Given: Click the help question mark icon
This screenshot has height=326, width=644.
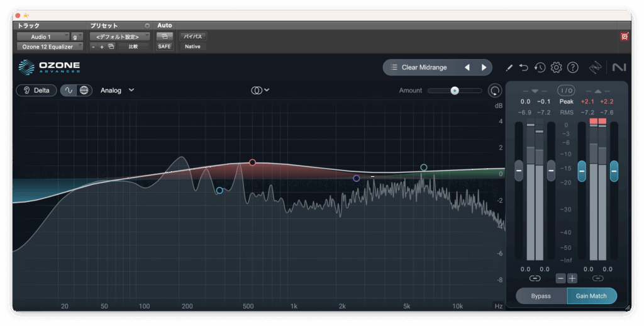Looking at the screenshot, I should point(572,67).
